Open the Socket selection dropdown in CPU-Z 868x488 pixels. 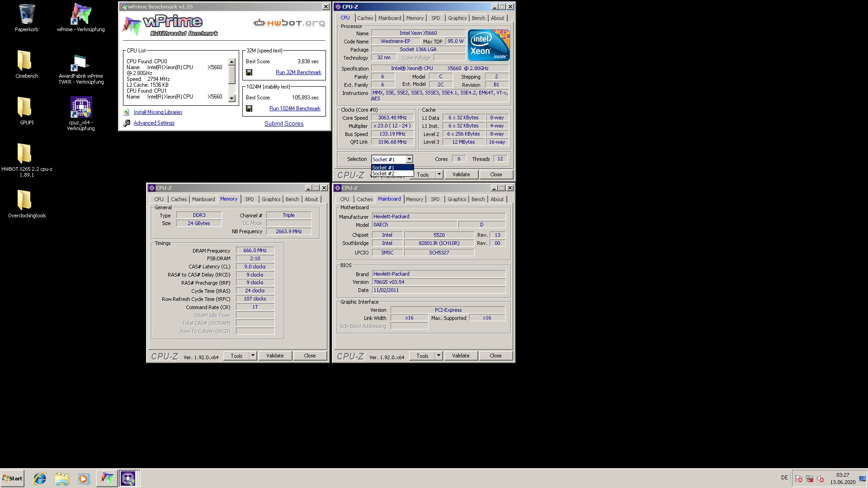coord(409,159)
